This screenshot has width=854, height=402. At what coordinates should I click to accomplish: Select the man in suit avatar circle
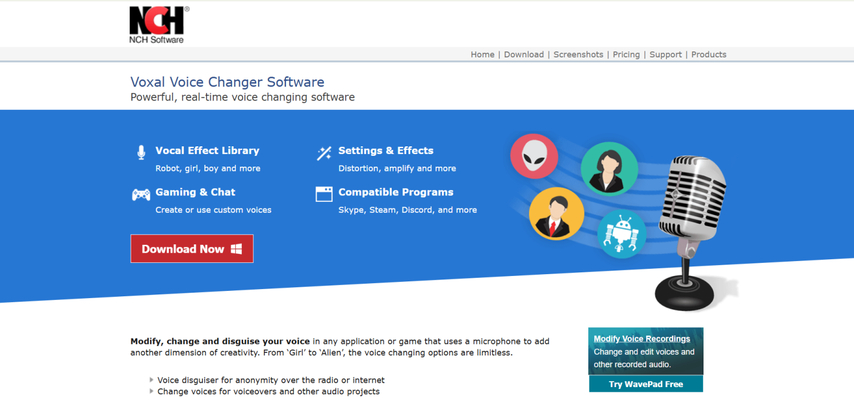[556, 214]
